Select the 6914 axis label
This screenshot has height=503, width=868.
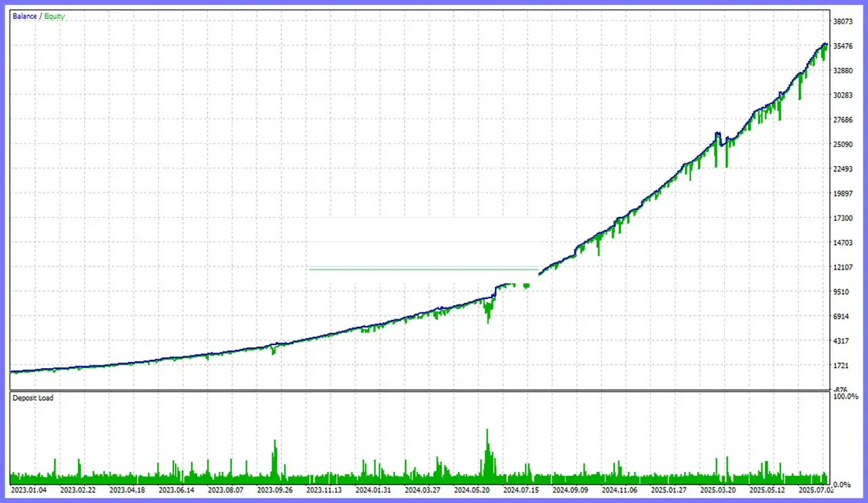click(x=842, y=317)
